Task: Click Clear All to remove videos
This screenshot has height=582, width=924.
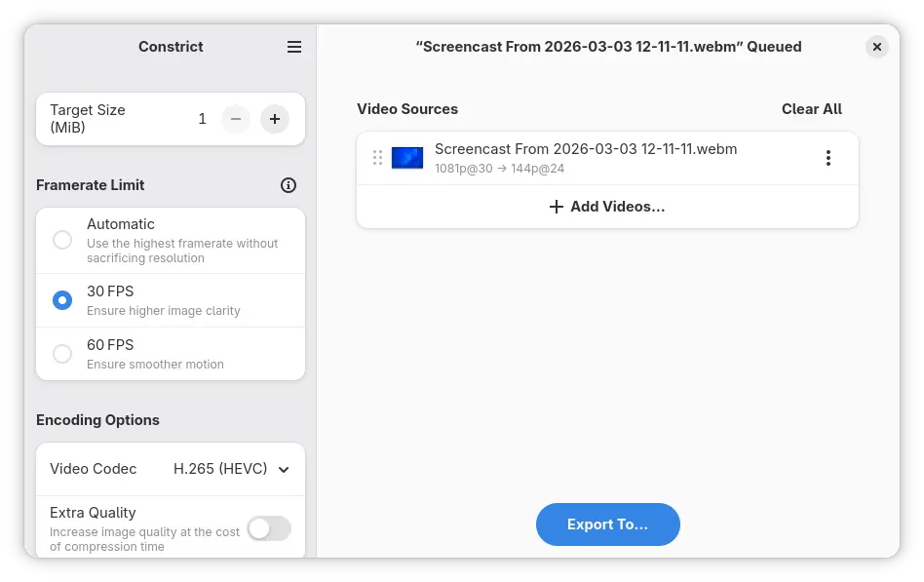Action: coord(811,109)
